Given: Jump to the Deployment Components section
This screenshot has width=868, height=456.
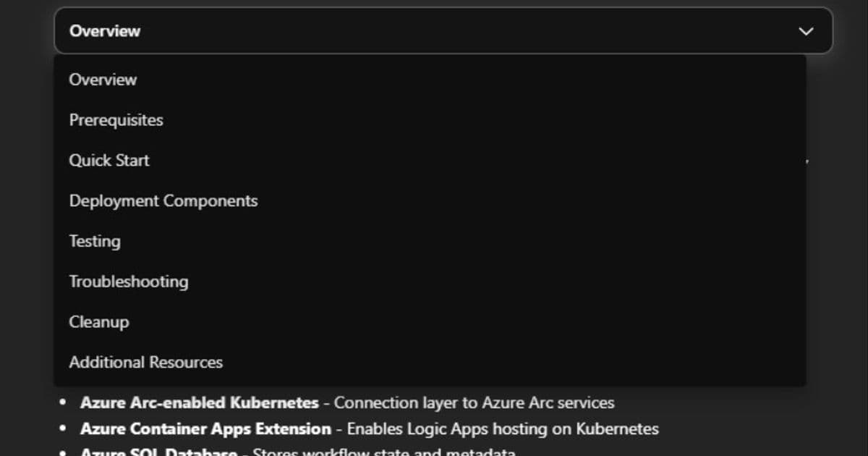Looking at the screenshot, I should [x=163, y=200].
